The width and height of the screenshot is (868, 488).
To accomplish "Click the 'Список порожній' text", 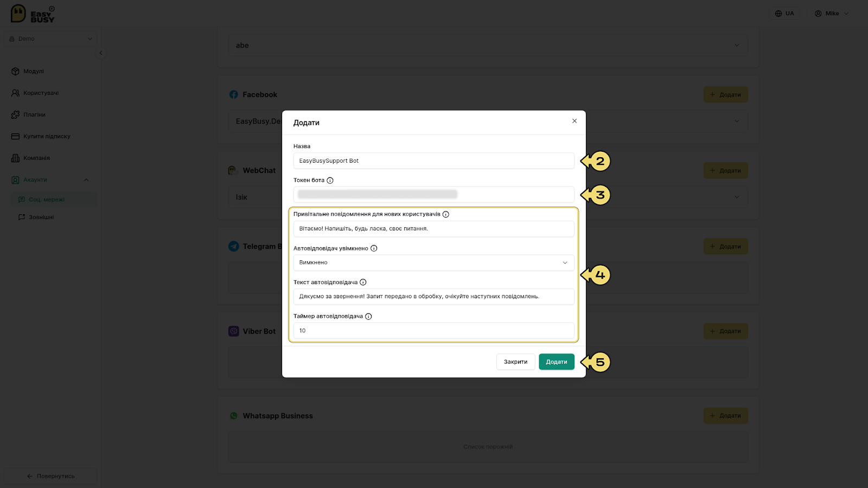I will point(488,447).
